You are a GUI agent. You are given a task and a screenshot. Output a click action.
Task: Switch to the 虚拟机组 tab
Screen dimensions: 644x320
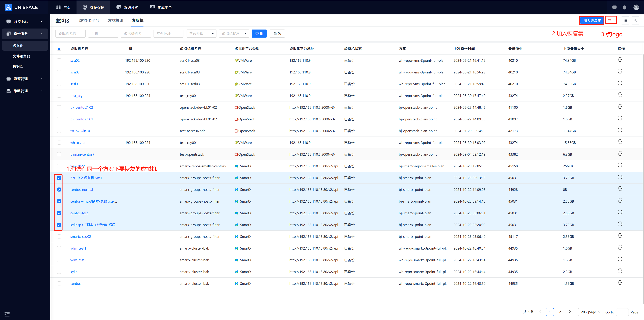pyautogui.click(x=115, y=20)
